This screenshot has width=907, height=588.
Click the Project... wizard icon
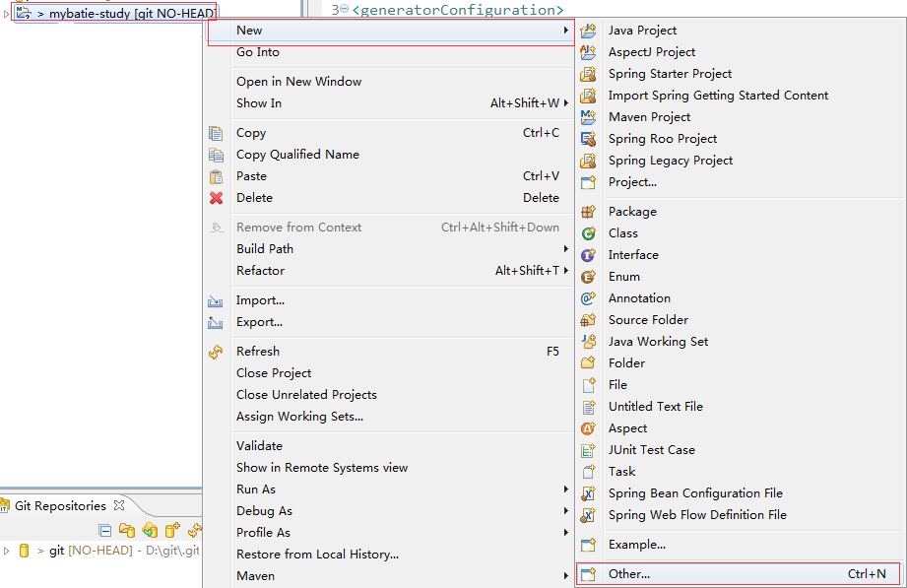tap(588, 182)
